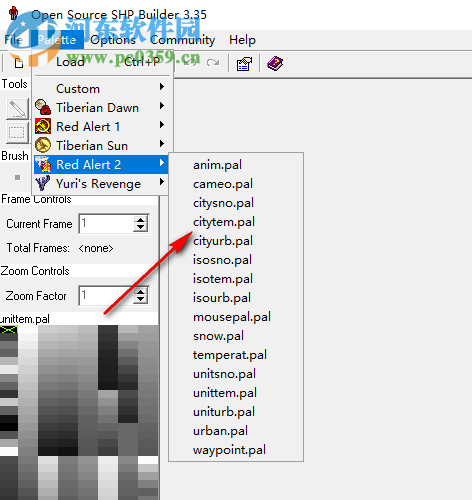This screenshot has width=472, height=500.
Task: Click the Redo toolbar arrow
Action: pos(213,63)
